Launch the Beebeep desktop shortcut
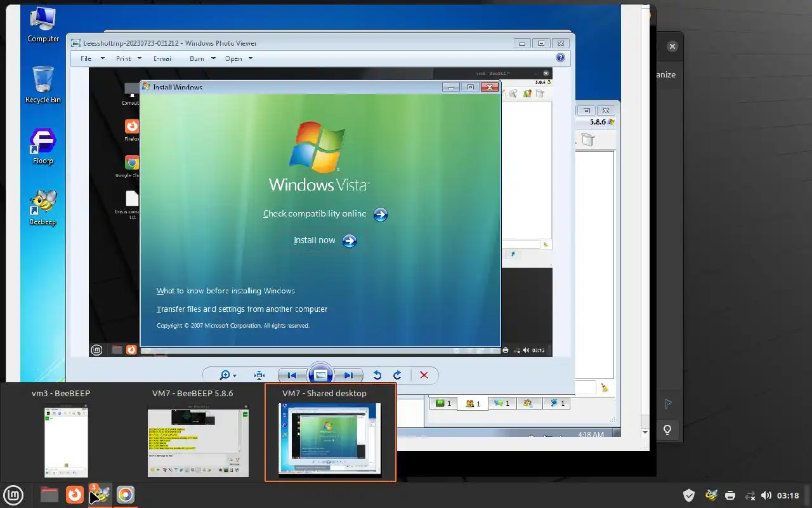 [43, 208]
